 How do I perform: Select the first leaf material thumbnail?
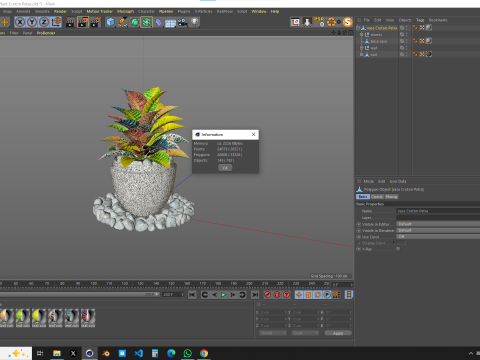[x=6, y=318]
